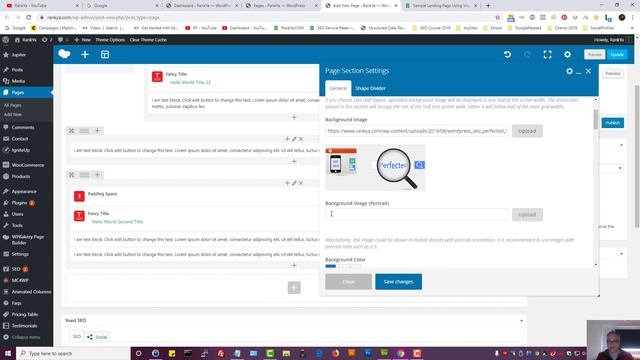Screen dimensions: 640x360
Task: Click Cortana circle icon on taskbar
Action: 139,353
